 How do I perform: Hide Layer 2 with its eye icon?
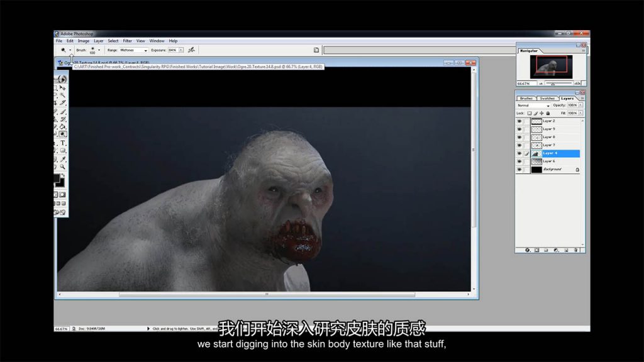pyautogui.click(x=519, y=121)
